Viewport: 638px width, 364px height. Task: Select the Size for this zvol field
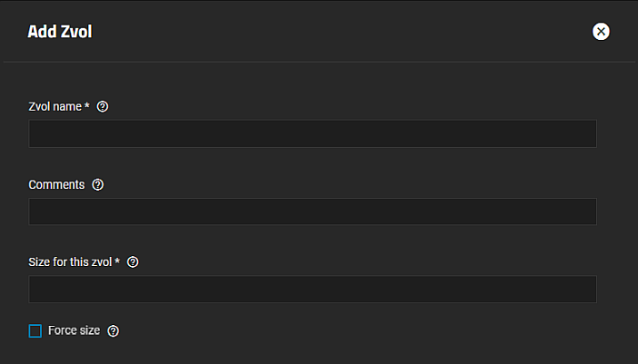coord(313,290)
